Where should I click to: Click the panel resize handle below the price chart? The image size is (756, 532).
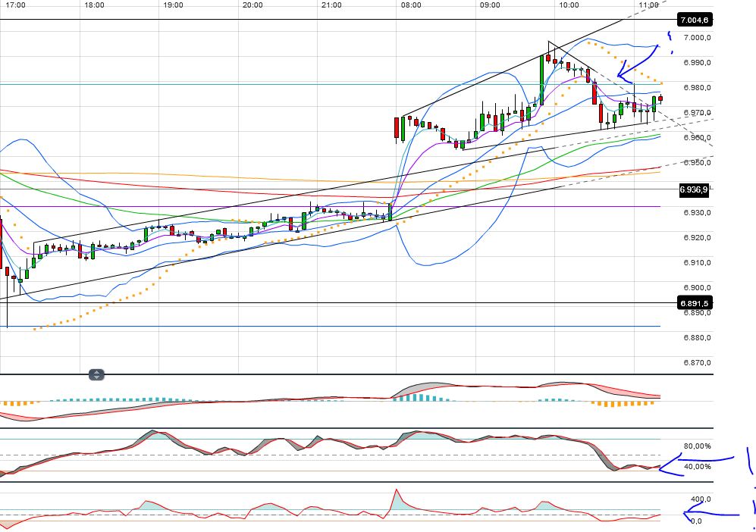96,374
